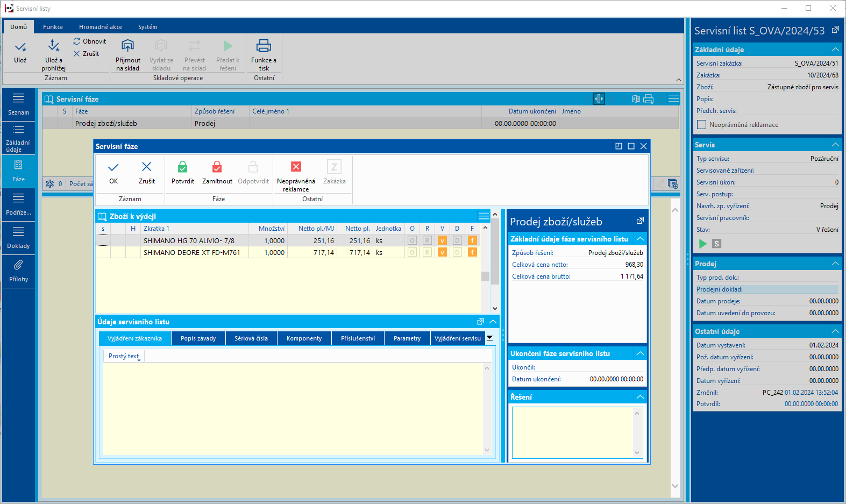Open the Prostý text dropdown
Image resolution: width=846 pixels, height=504 pixels.
[124, 356]
